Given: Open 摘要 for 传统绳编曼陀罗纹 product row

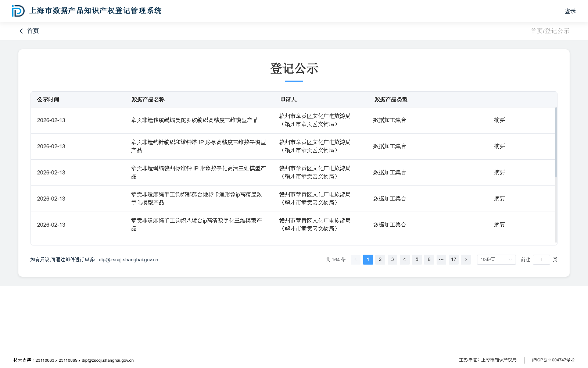Looking at the screenshot, I should (x=499, y=120).
